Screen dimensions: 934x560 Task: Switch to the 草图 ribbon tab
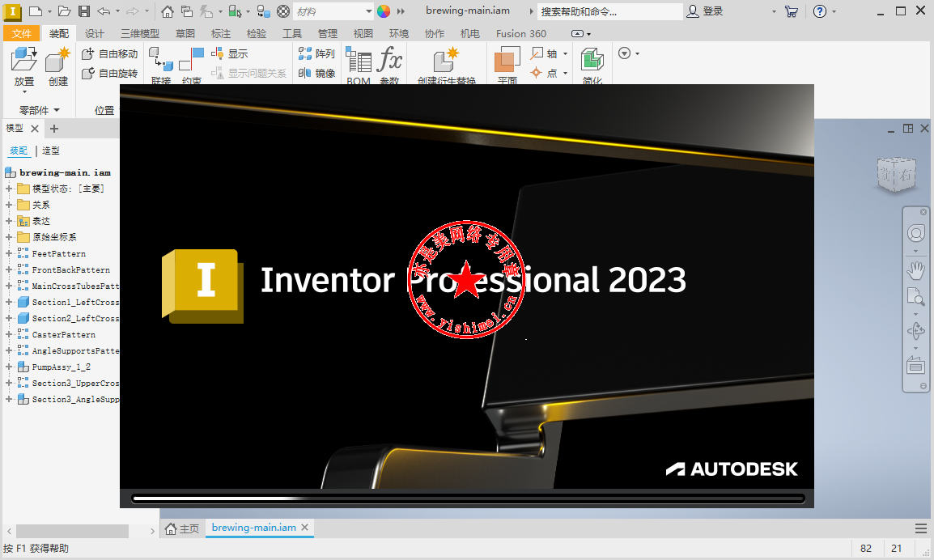coord(185,33)
